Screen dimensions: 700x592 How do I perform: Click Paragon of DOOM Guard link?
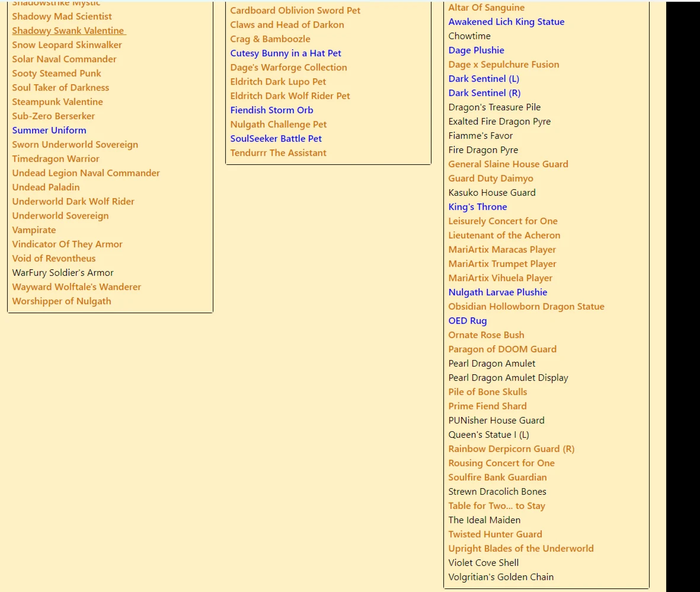[x=502, y=350]
